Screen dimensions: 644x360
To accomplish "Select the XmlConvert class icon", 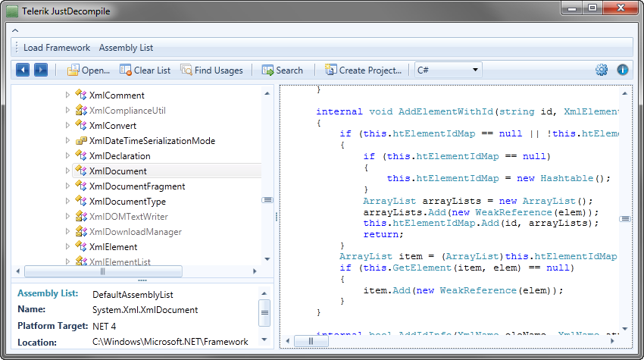I will (x=81, y=125).
